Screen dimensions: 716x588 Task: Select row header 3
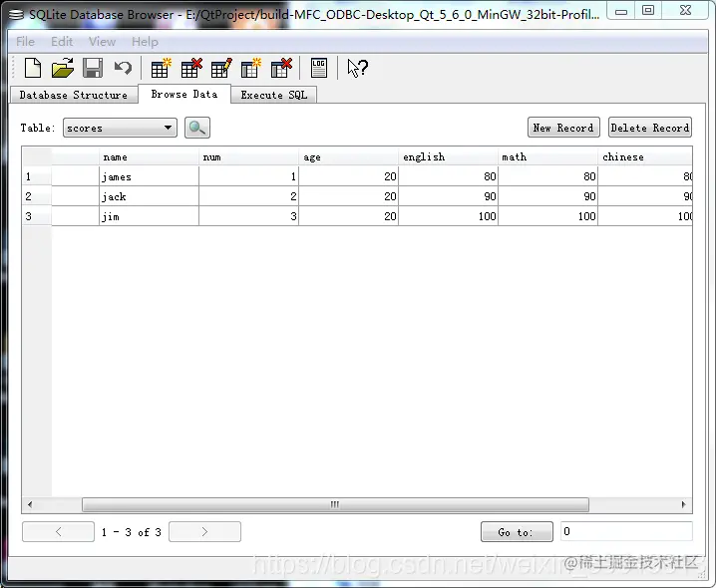click(x=37, y=216)
